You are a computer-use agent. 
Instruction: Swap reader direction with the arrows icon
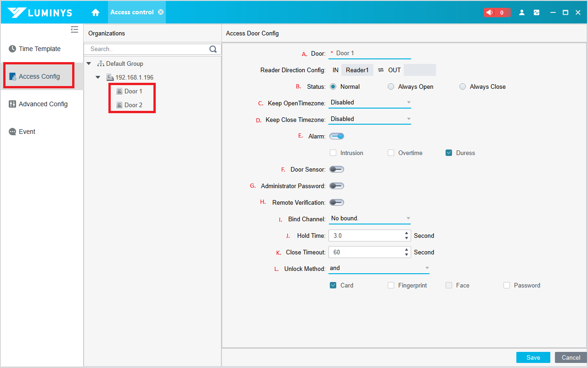click(x=381, y=70)
